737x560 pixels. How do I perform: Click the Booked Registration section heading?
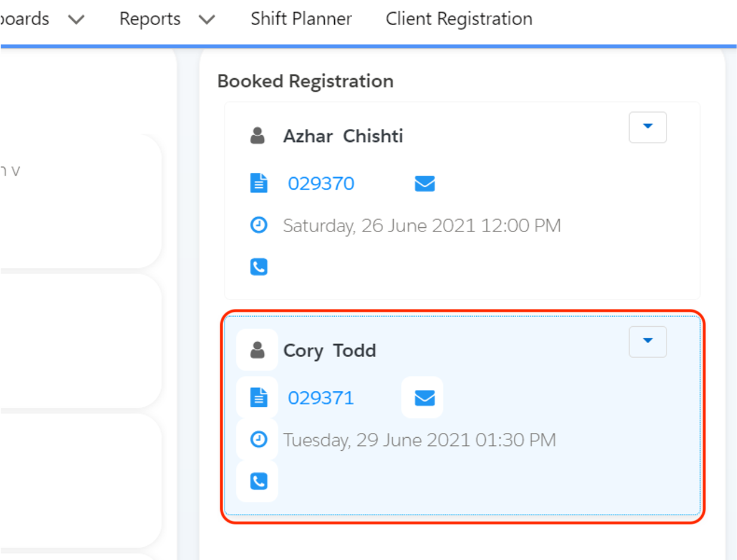pos(305,81)
